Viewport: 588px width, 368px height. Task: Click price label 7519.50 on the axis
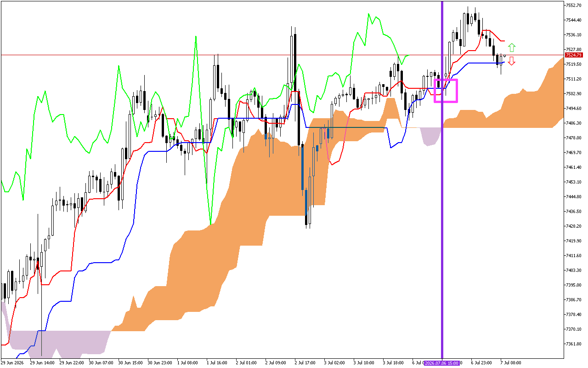[x=574, y=64]
